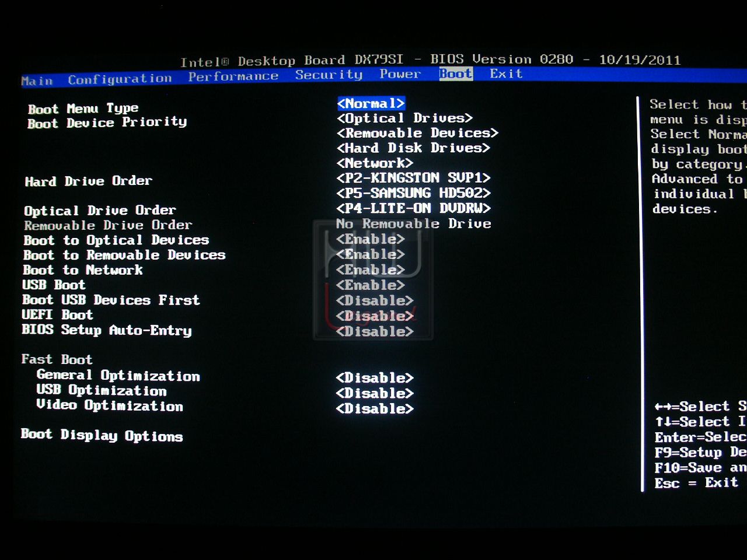Toggle USB Boot <Enable> value
This screenshot has height=560, width=747.
(x=370, y=285)
